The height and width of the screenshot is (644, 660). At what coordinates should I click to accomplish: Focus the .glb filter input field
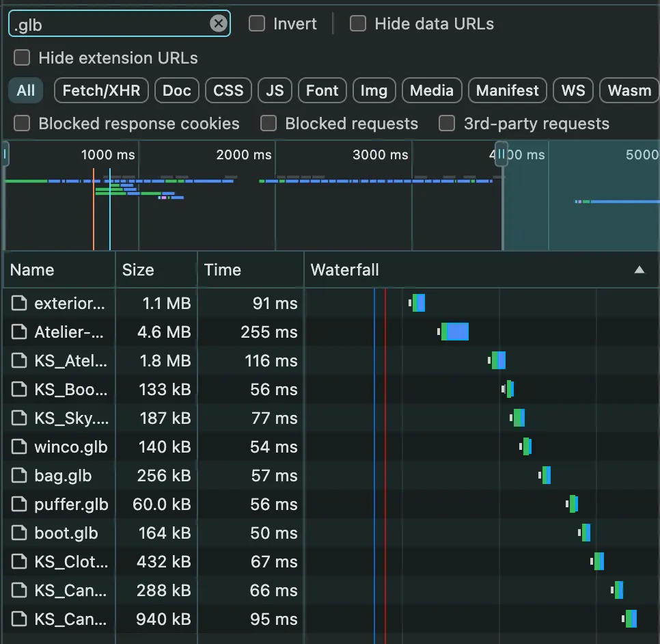coord(109,24)
